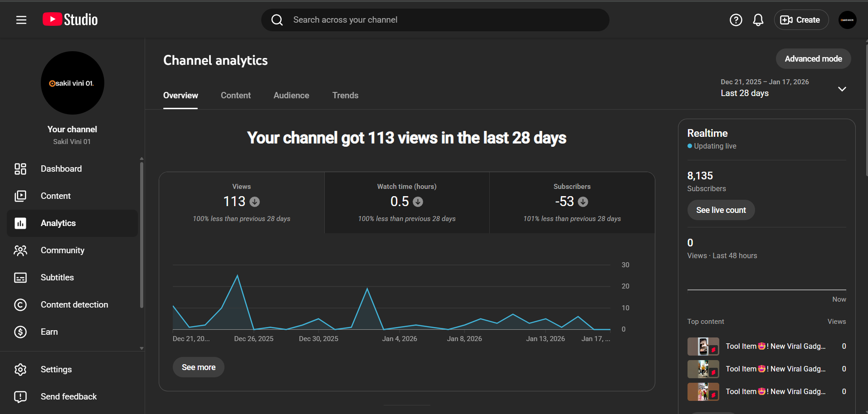
Task: Select the Subscribers metric card
Action: 572,202
